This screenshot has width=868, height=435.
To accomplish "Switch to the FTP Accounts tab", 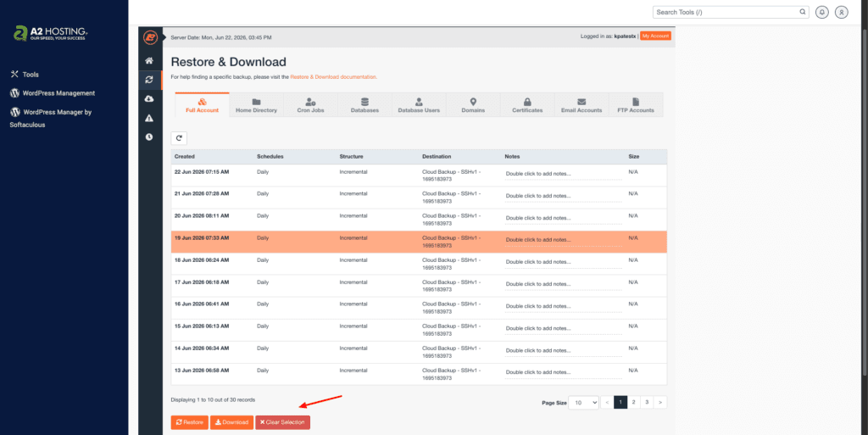I will pyautogui.click(x=636, y=104).
